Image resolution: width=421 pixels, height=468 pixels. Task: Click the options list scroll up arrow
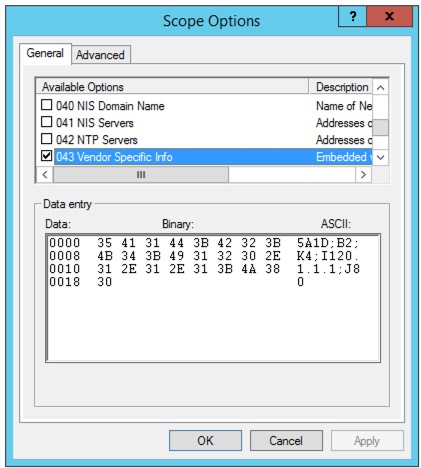click(x=380, y=87)
